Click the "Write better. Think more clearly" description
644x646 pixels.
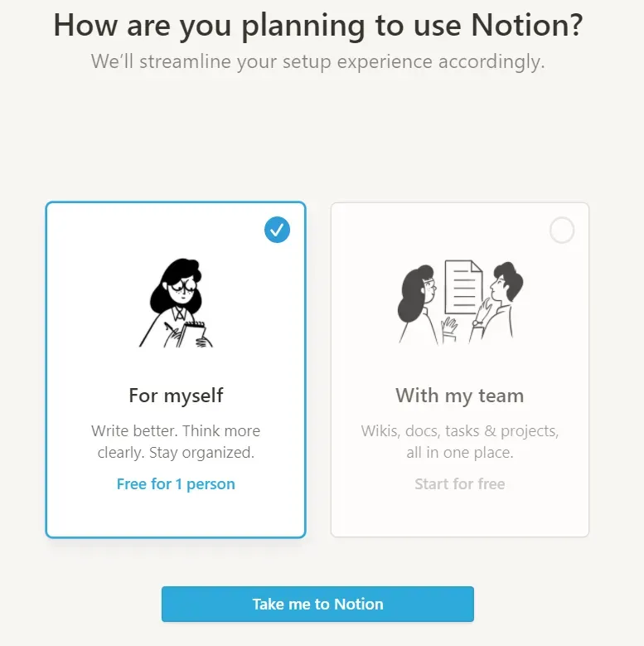[176, 432]
